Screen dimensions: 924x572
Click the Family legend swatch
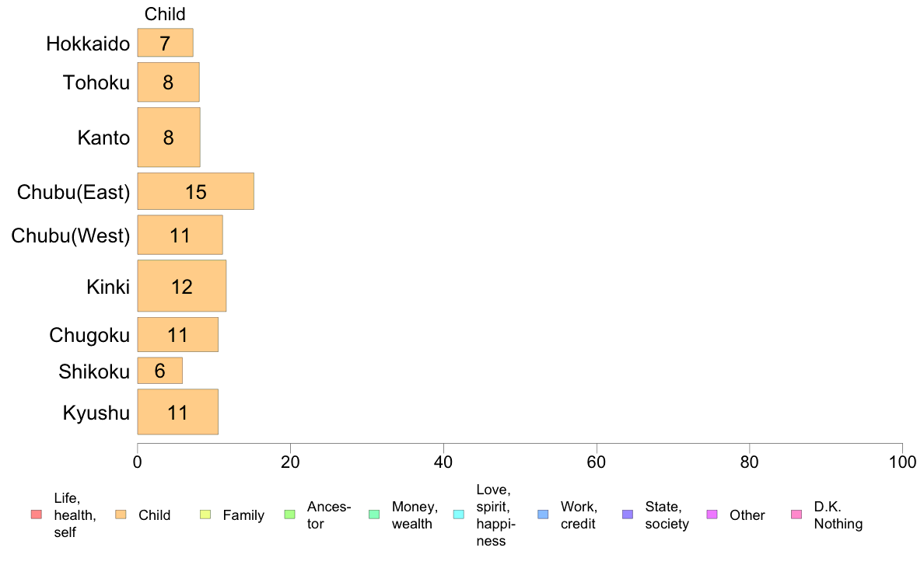point(205,514)
